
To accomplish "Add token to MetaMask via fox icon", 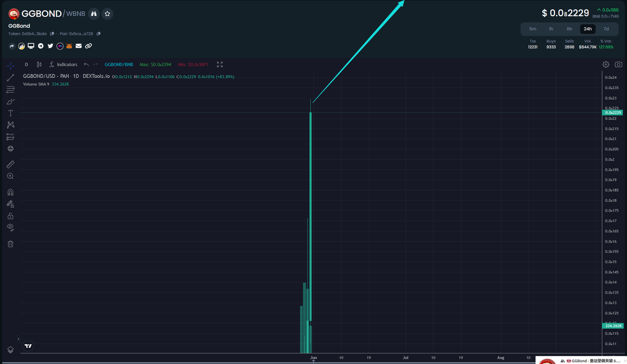I will (x=69, y=46).
